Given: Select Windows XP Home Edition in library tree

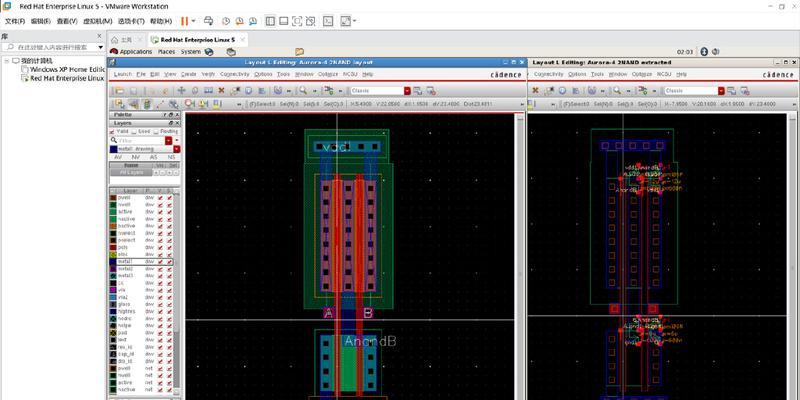Looking at the screenshot, I should pos(67,69).
